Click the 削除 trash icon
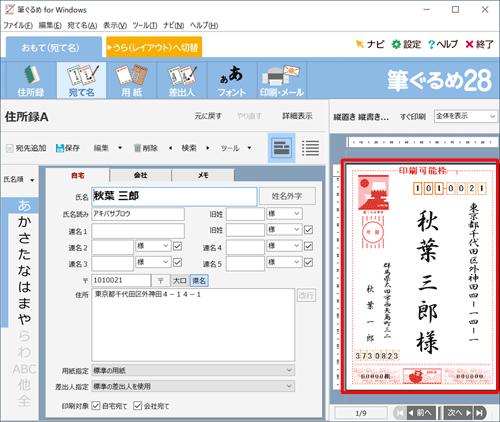500x422 pixels. (x=146, y=148)
